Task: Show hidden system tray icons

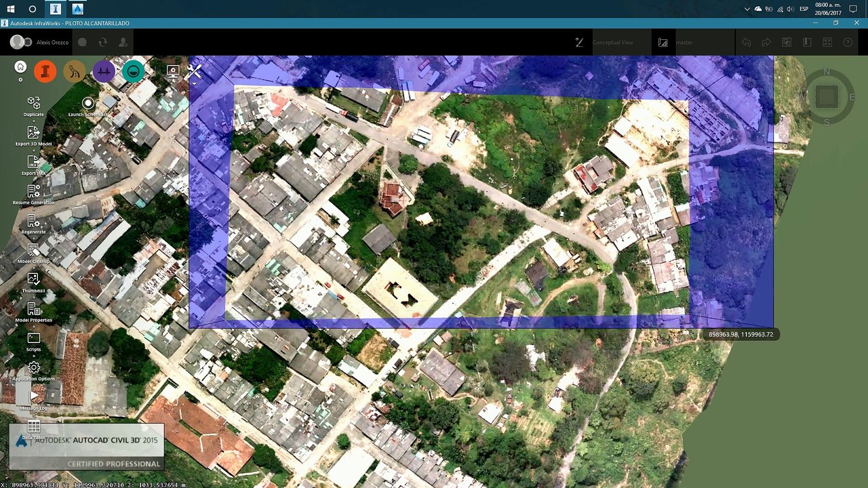Action: tap(747, 9)
